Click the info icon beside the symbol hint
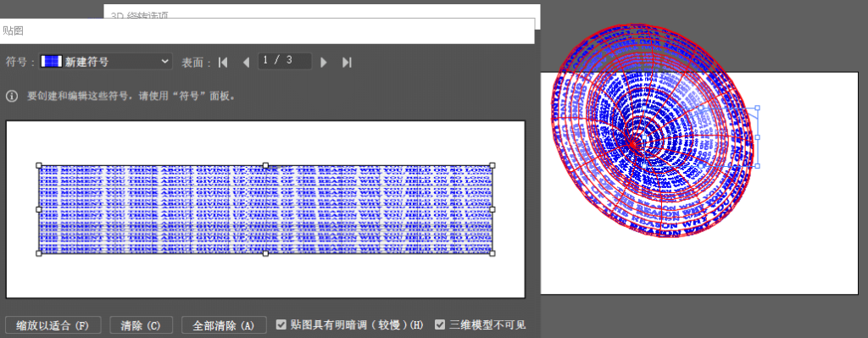Screen dimensions: 868x338 click(x=12, y=97)
